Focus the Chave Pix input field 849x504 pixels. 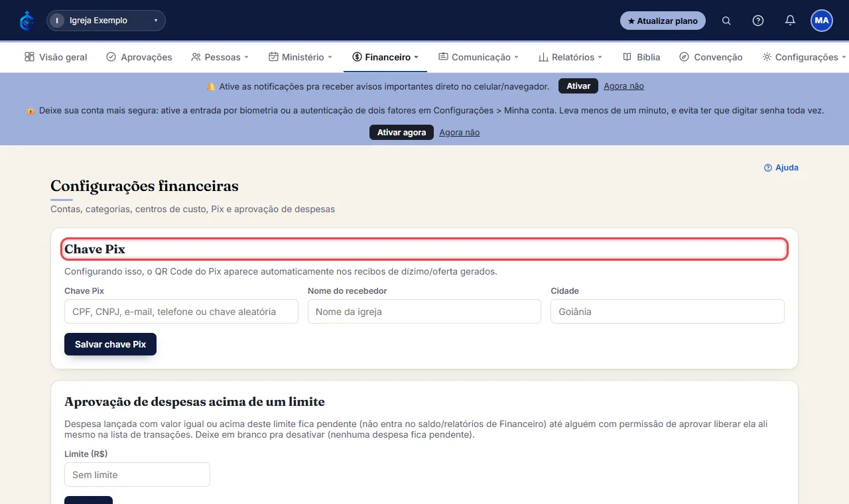(x=181, y=312)
